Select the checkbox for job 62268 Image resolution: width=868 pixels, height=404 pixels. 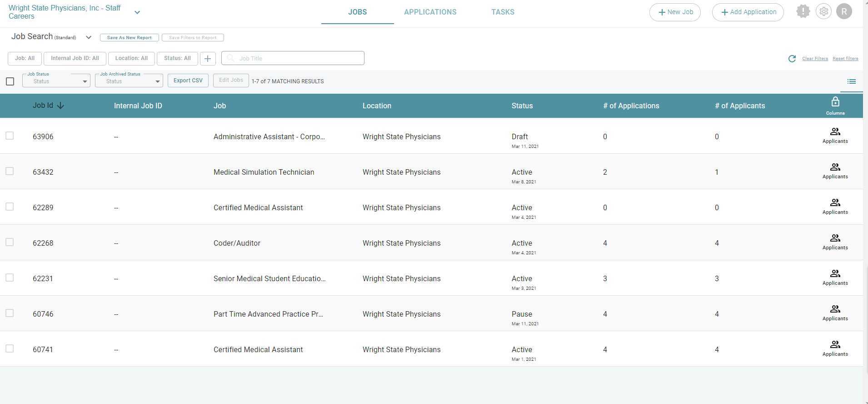tap(10, 242)
